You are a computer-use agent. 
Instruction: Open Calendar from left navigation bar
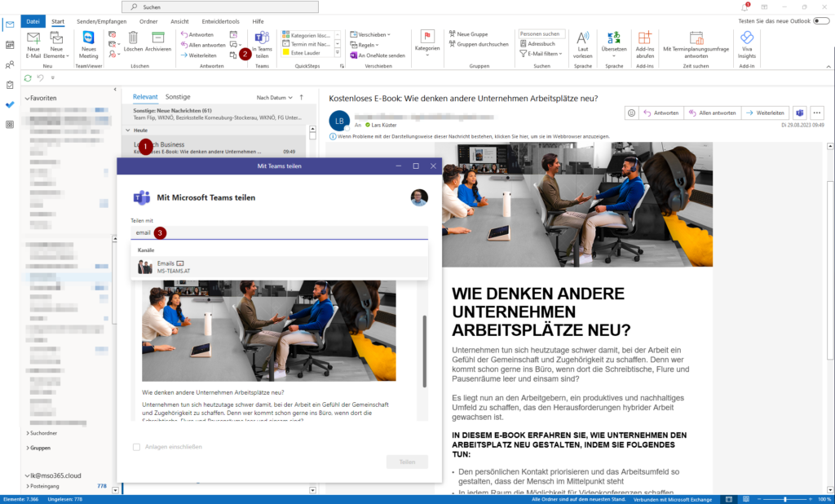(10, 45)
